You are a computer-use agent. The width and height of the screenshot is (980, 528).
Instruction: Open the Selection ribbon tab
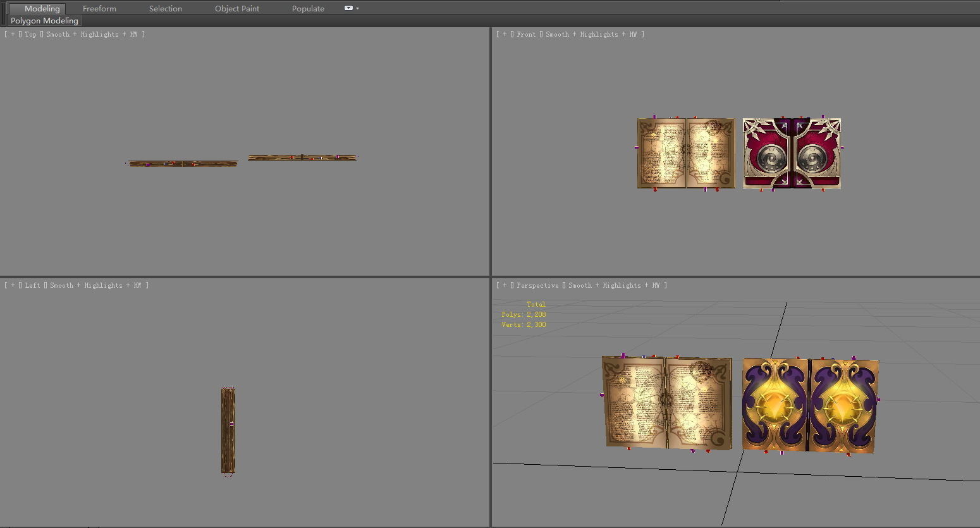click(166, 8)
